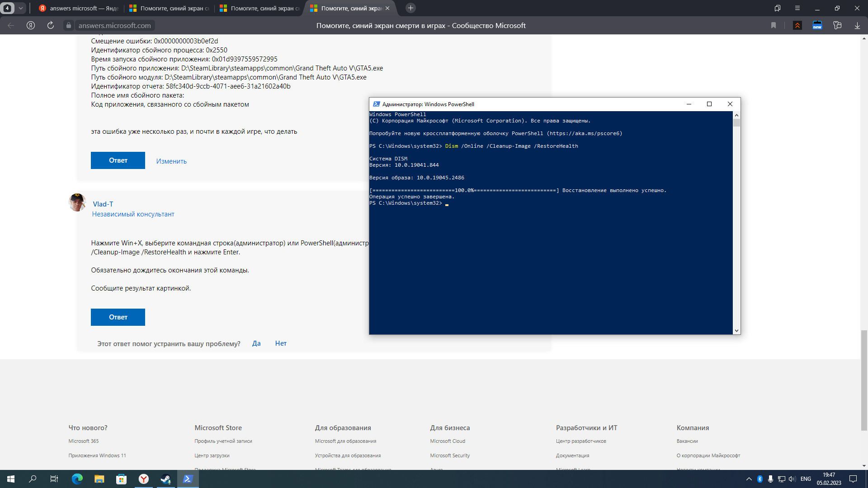Click the web page vertical scrollbar thumb
Viewport: 868px width, 488px height.
[x=864, y=380]
